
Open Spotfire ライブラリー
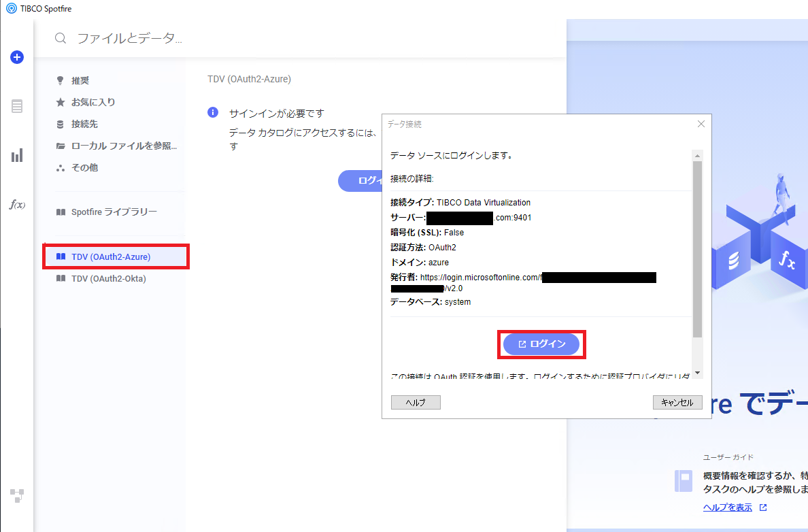[x=114, y=212]
